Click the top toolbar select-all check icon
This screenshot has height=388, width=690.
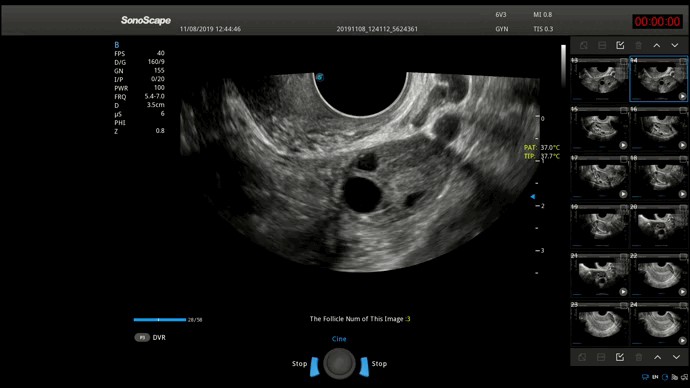point(620,45)
